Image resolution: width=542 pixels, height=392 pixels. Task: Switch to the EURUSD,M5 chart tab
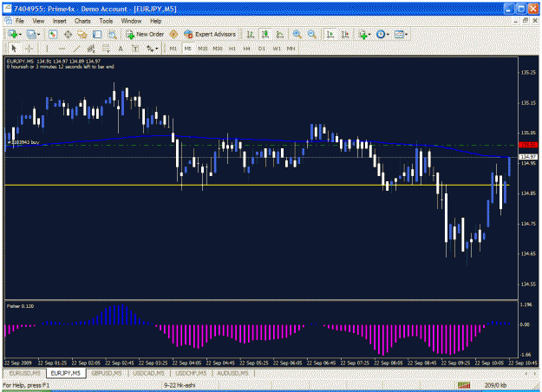(25, 373)
